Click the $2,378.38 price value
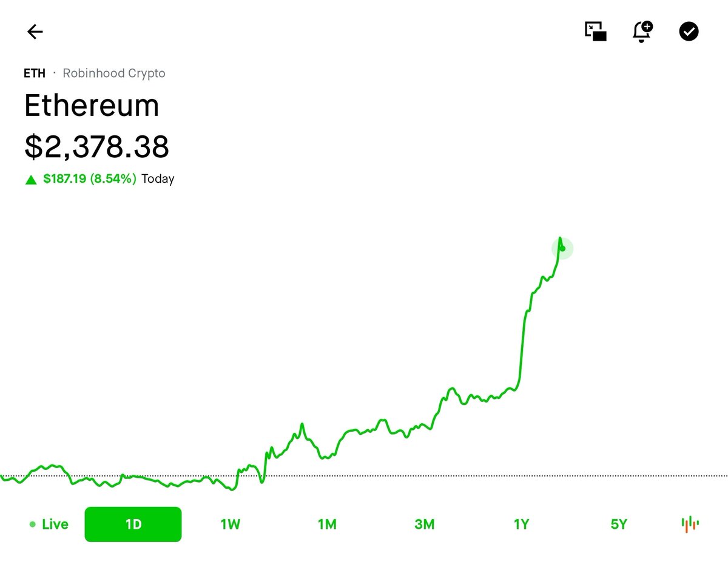 point(96,146)
